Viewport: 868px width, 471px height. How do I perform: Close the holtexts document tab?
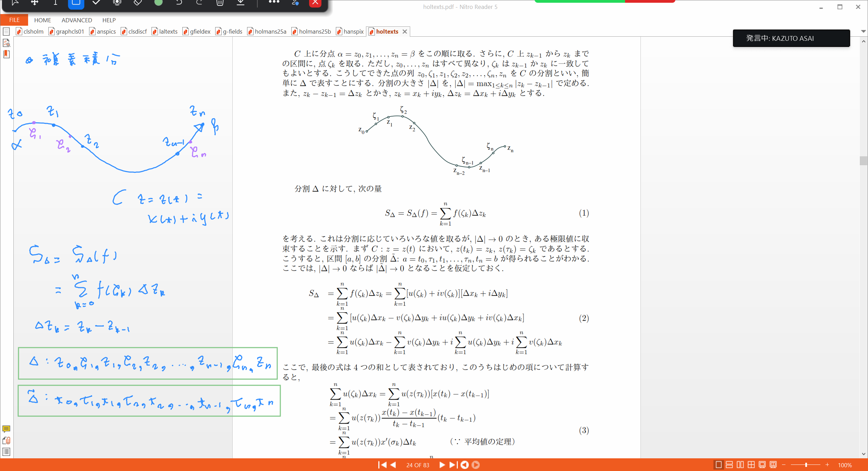click(x=405, y=31)
